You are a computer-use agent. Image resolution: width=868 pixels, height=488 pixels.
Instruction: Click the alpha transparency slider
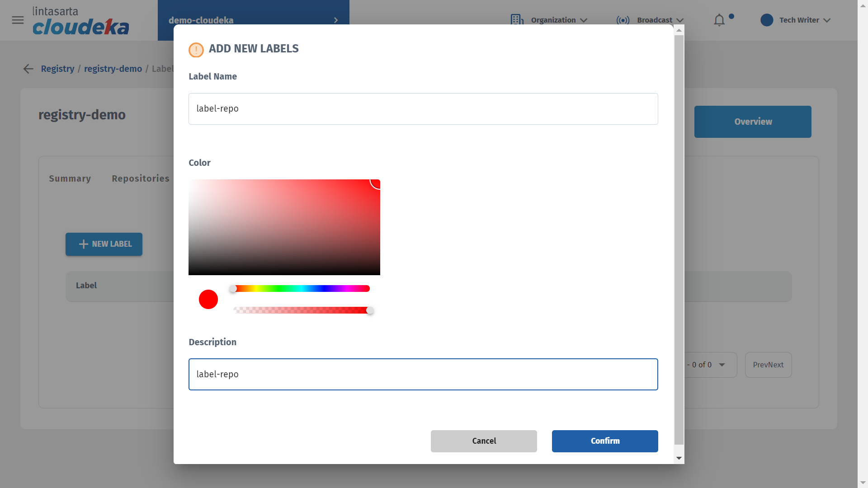tap(301, 310)
